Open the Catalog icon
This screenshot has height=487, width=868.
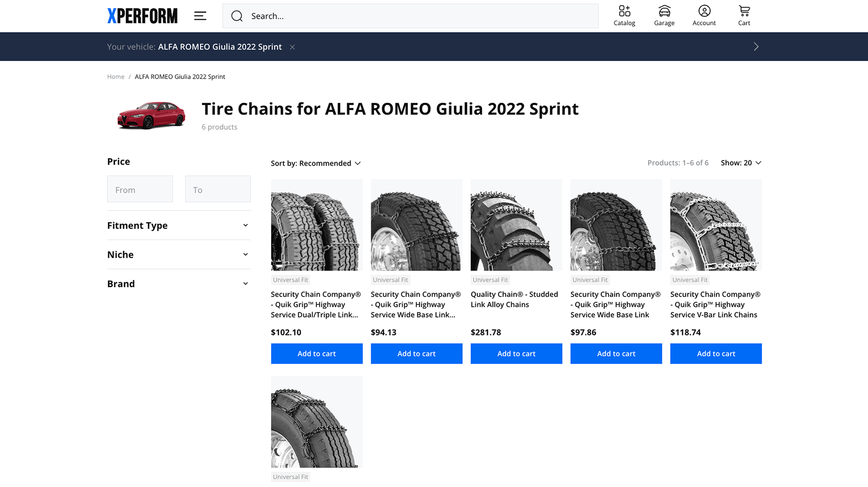point(624,16)
